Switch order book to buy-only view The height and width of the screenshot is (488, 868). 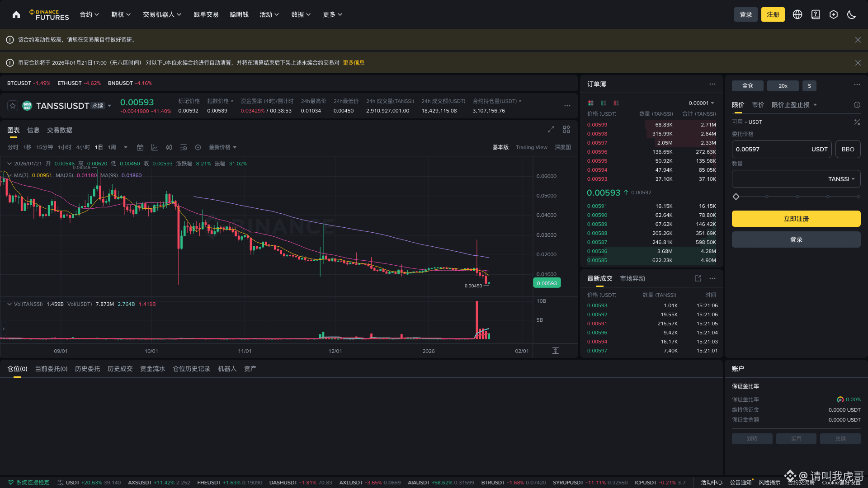point(603,103)
